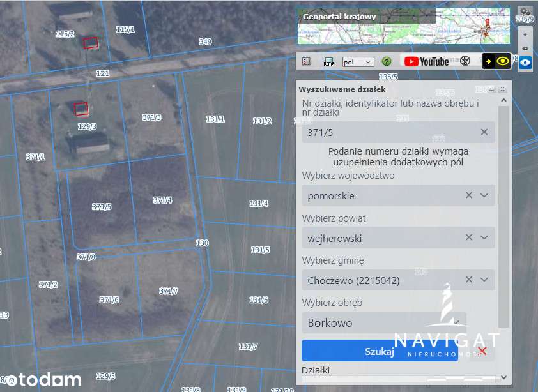Click parcel label 131/5 on map
Screen dimensions: 538x392
(260, 250)
